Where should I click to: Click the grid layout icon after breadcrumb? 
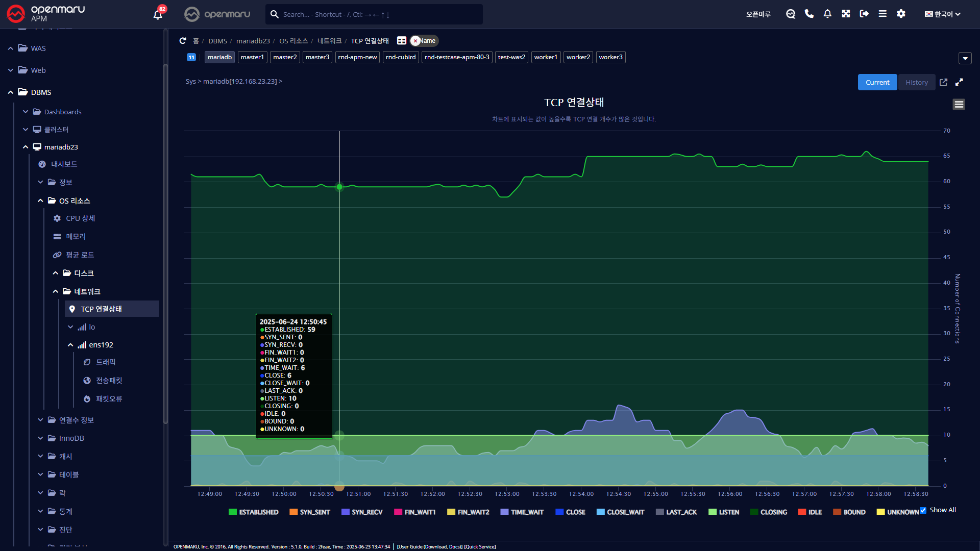click(x=402, y=41)
